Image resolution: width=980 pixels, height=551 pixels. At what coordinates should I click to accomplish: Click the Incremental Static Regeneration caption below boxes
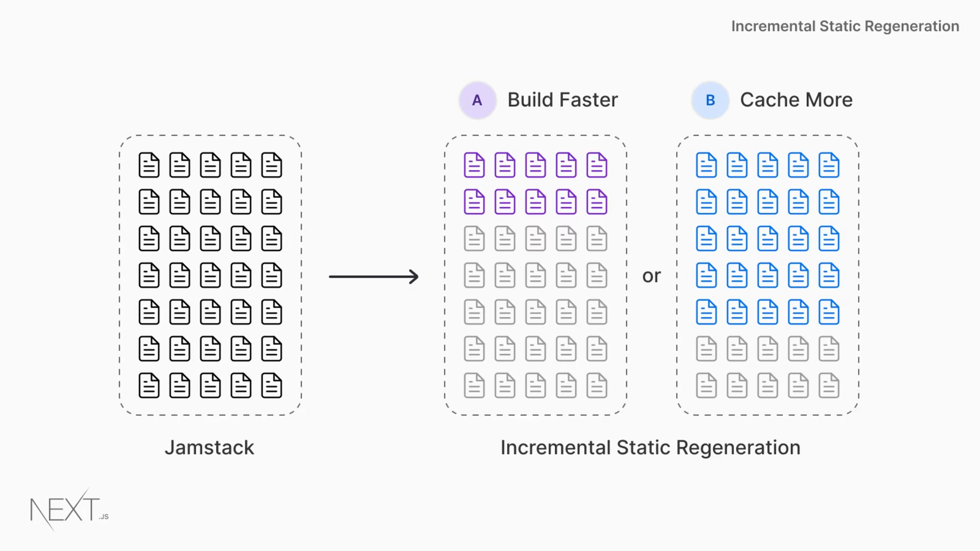point(650,448)
